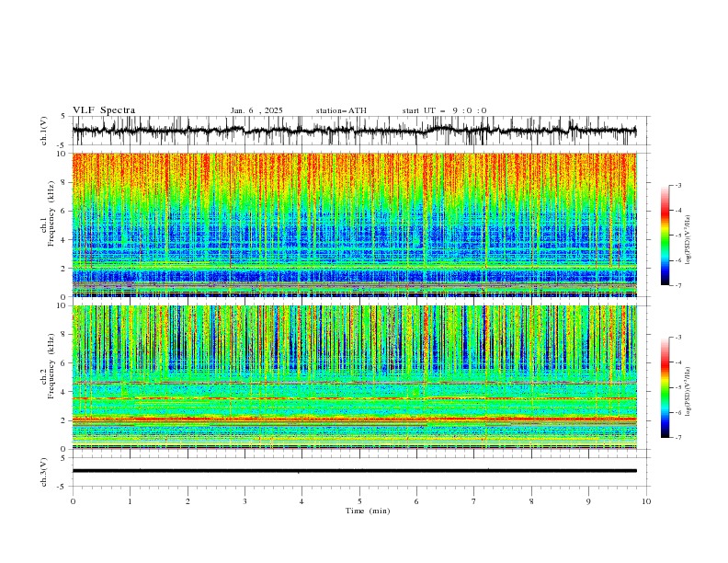Click inside the ch.1 spectrogram panel
This screenshot has width=728, height=563.
[x=354, y=224]
